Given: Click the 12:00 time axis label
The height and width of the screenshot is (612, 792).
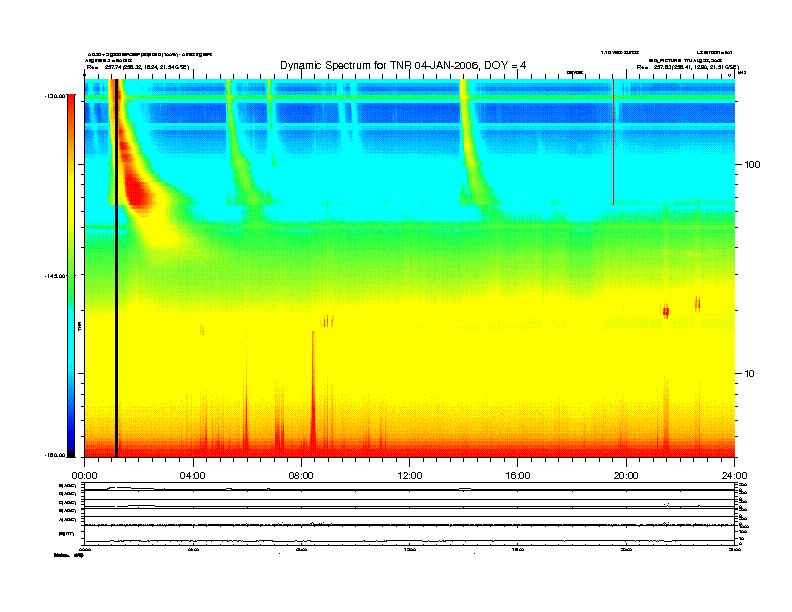Looking at the screenshot, I should point(410,476).
